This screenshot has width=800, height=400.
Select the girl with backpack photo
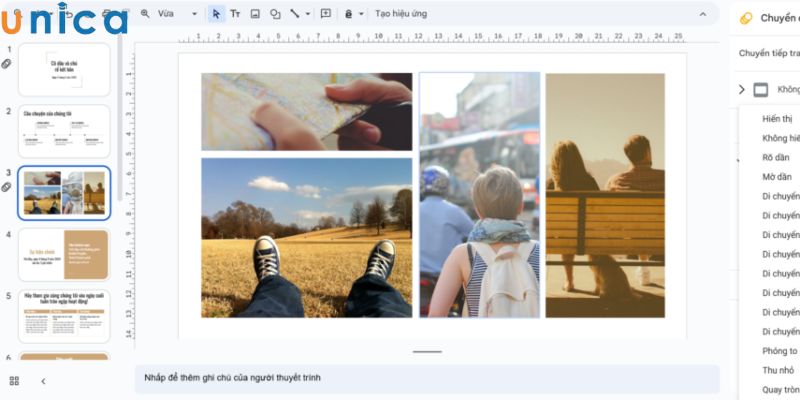480,195
